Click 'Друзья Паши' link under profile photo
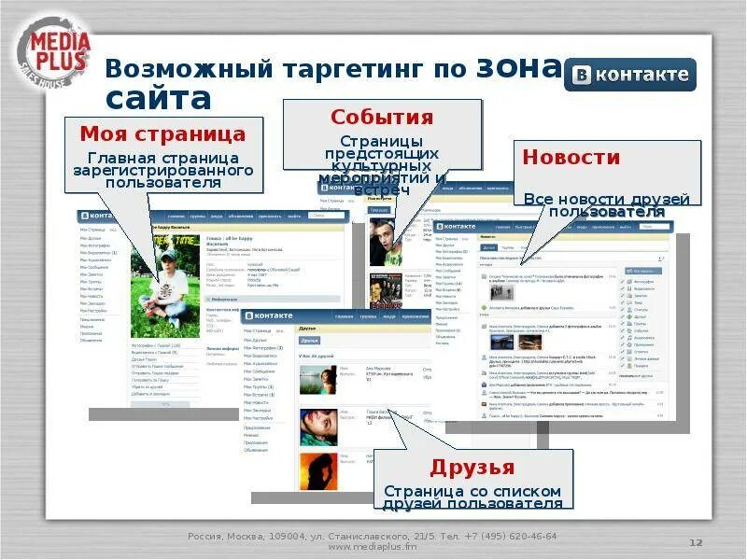Viewport: 747px width, 560px height. (x=145, y=359)
